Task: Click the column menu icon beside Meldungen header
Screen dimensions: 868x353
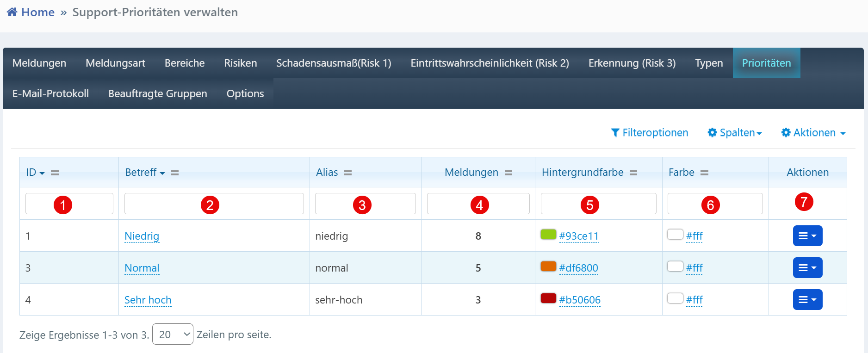Action: [508, 173]
